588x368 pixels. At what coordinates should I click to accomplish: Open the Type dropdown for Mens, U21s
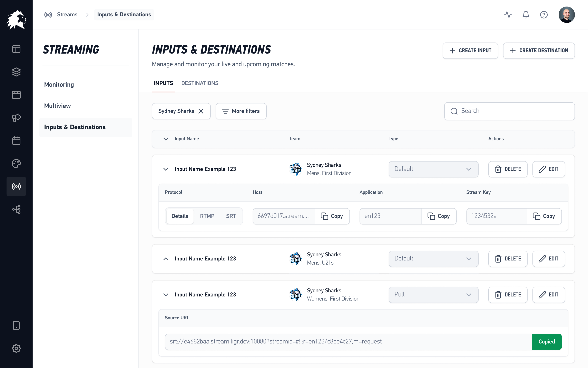pyautogui.click(x=433, y=259)
